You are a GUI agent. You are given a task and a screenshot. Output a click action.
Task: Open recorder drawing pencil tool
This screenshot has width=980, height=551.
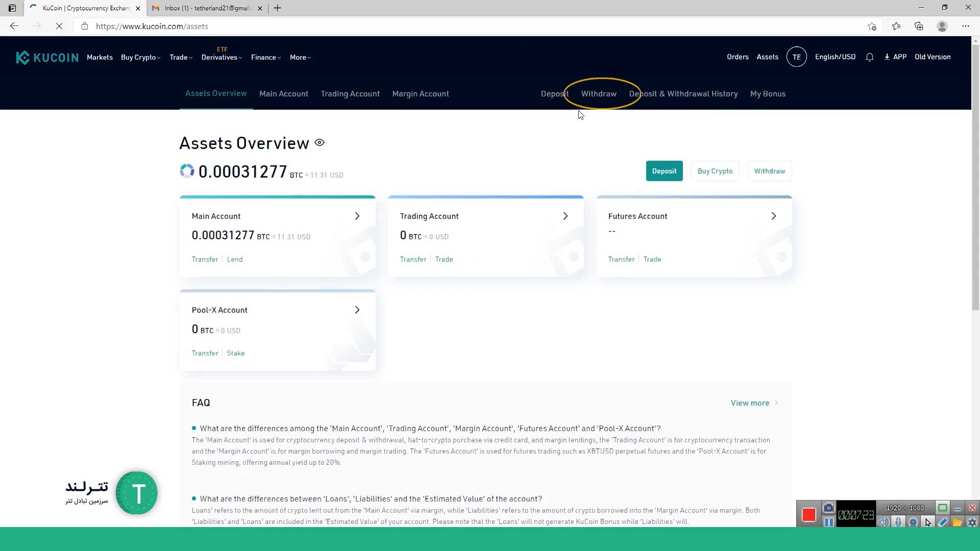(x=943, y=522)
